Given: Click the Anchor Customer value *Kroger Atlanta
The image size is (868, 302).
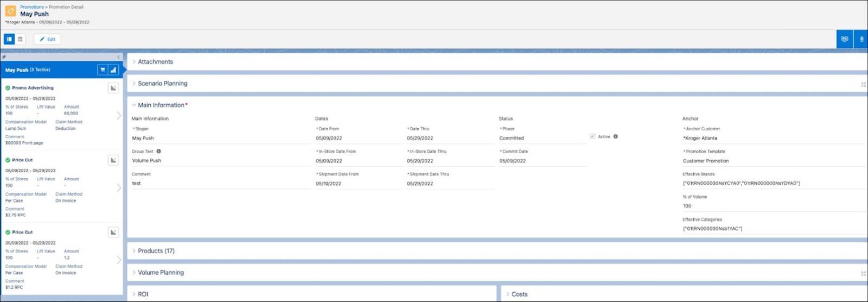Looking at the screenshot, I should tap(700, 138).
